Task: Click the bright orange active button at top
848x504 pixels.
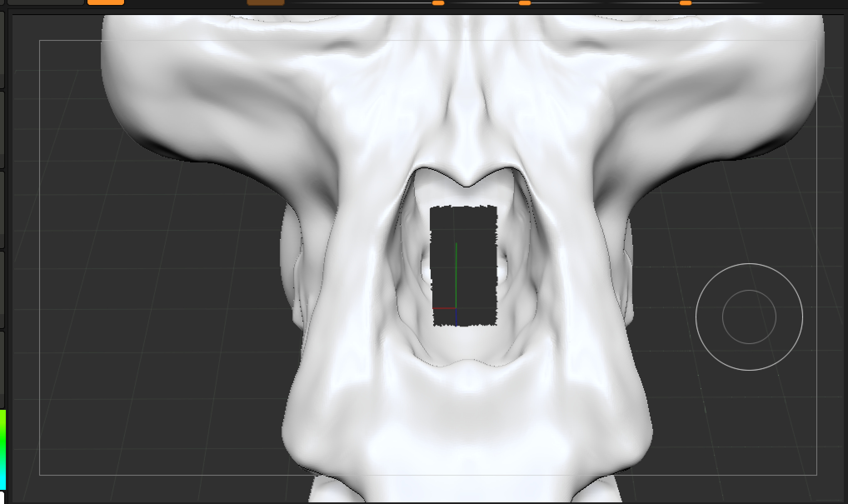Action: [105, 2]
